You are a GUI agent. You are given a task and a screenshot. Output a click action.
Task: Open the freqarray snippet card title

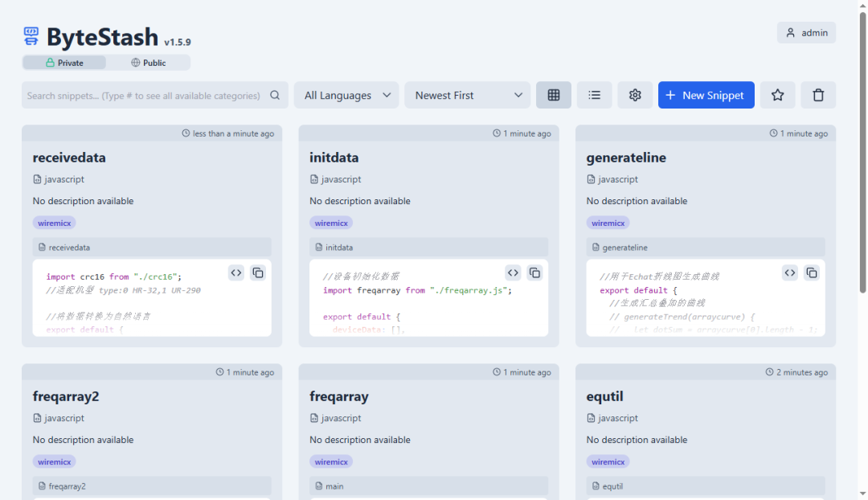point(338,396)
